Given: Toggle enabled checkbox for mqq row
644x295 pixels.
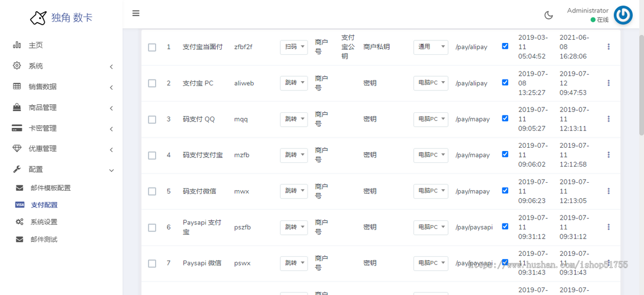Looking at the screenshot, I should pos(505,118).
